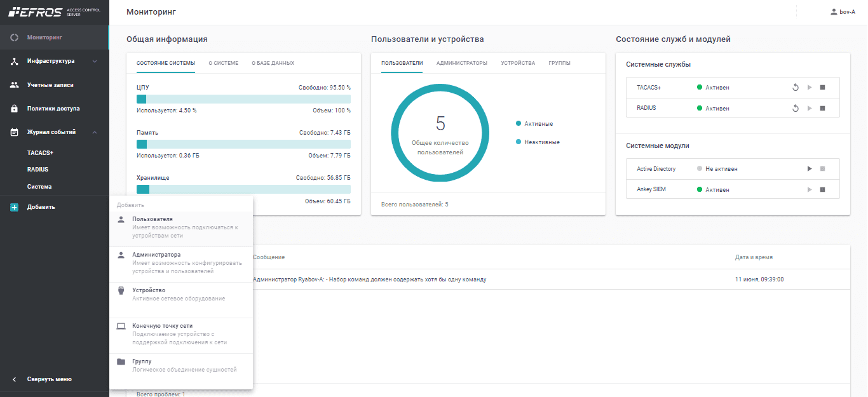Switch to the О системе tab

223,63
